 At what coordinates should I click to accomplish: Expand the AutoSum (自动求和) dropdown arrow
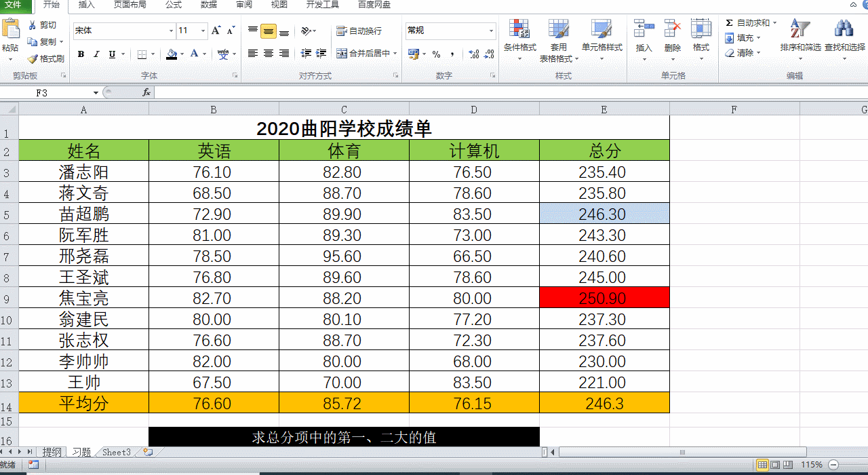[x=776, y=23]
